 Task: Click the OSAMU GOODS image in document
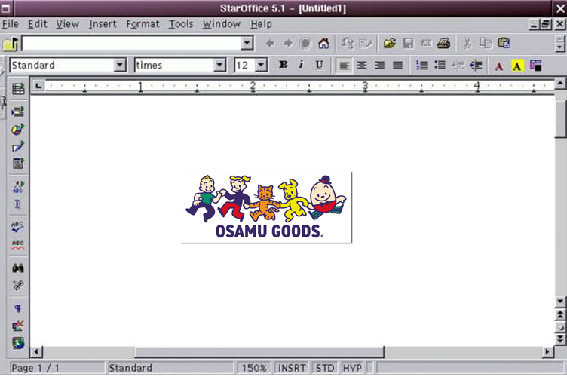point(266,207)
